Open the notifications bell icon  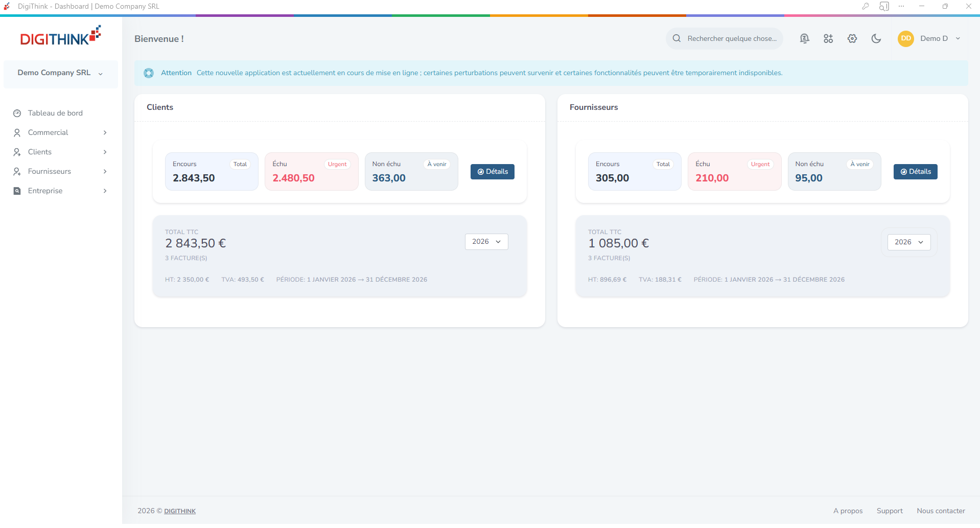pos(804,39)
